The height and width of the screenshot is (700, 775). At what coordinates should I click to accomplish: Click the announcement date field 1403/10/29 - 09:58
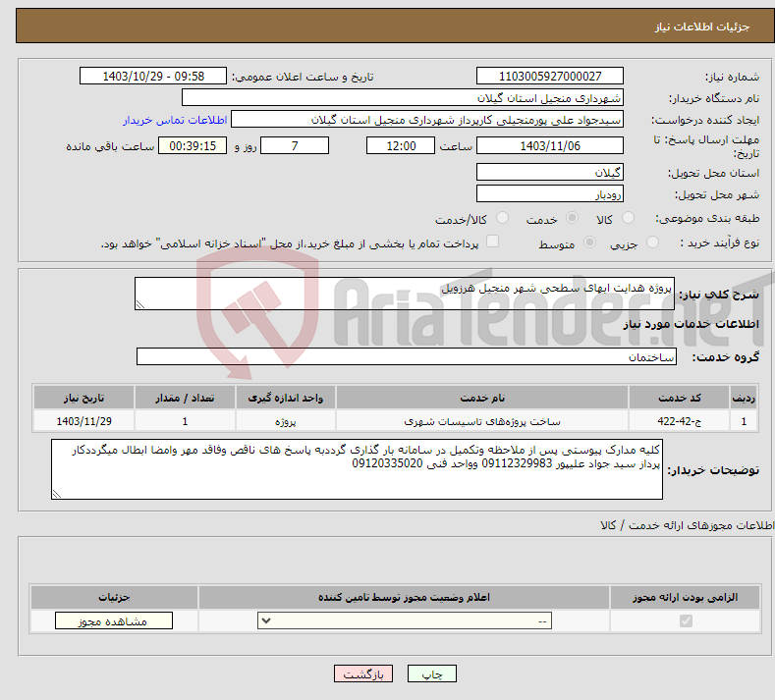153,76
